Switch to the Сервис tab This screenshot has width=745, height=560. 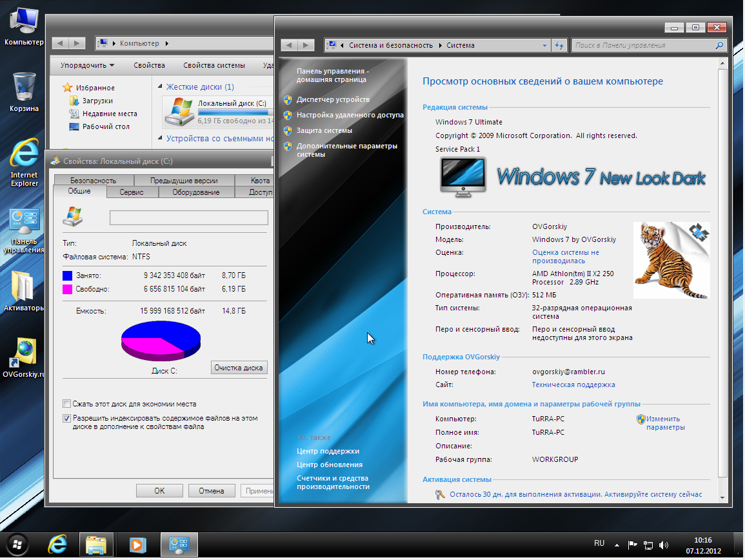point(132,192)
